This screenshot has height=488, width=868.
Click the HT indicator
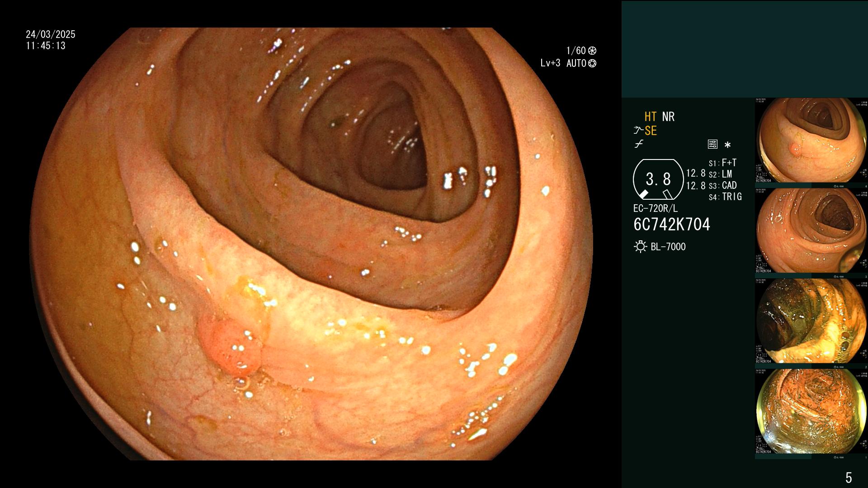(x=651, y=117)
